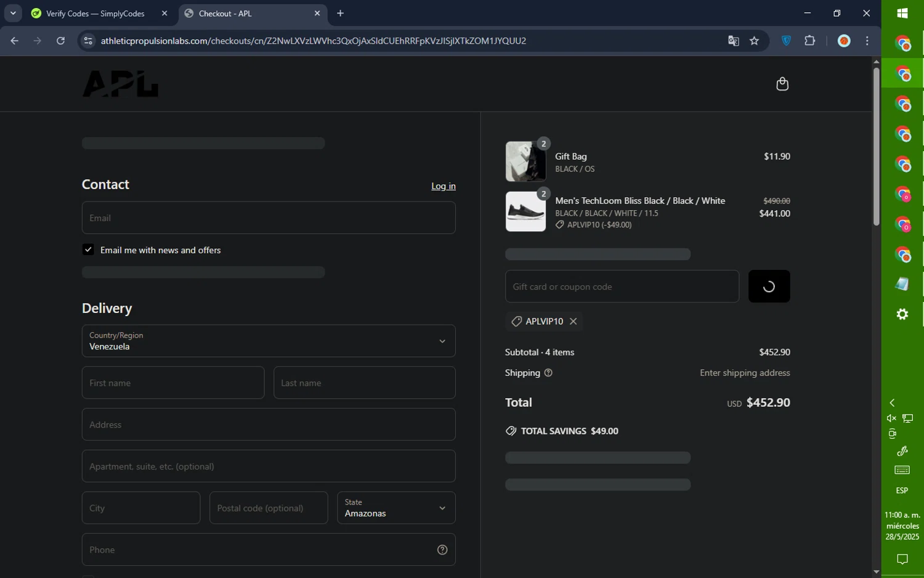Viewport: 924px width, 578px height.
Task: Reload the checkout page
Action: coord(60,41)
